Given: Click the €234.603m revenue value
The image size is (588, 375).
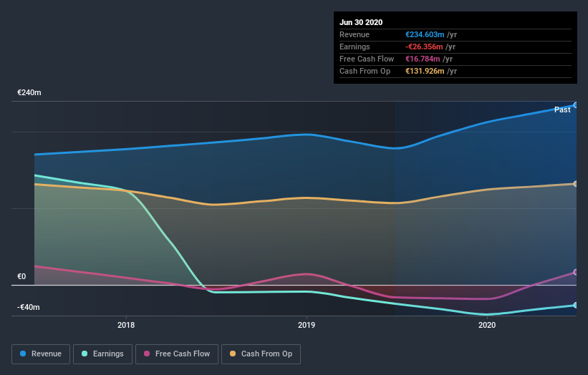Looking at the screenshot, I should coord(425,34).
